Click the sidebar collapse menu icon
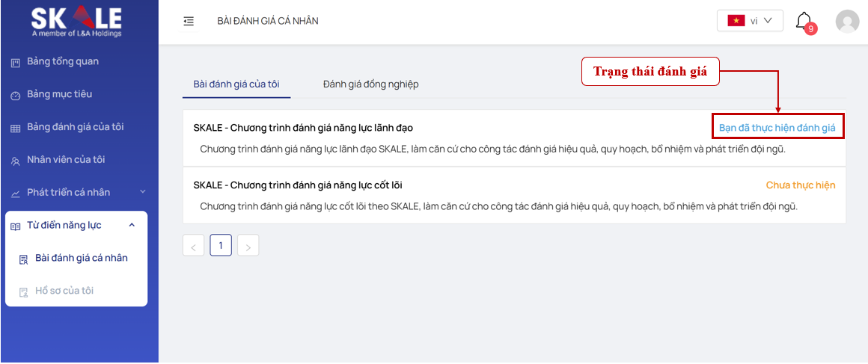Screen dimensions: 868x364 (x=189, y=21)
